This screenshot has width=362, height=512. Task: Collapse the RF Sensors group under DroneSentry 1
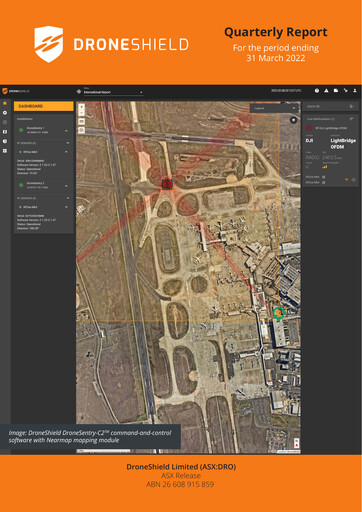(68, 143)
